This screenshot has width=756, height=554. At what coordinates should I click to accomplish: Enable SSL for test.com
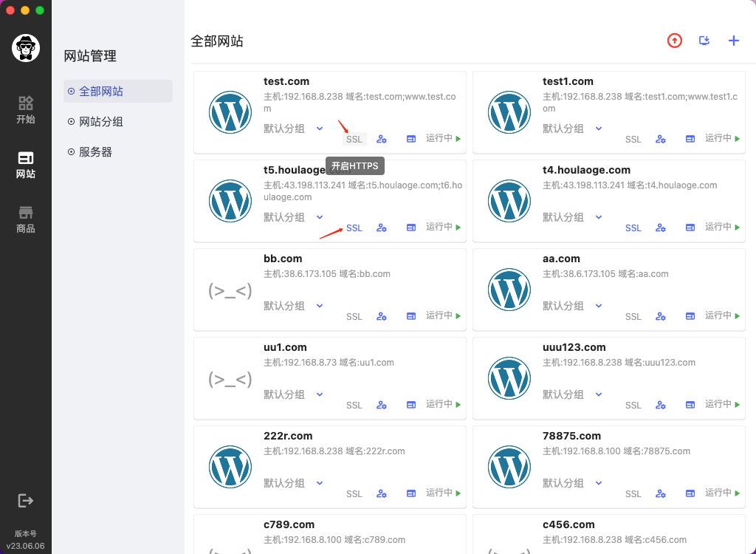coord(354,140)
